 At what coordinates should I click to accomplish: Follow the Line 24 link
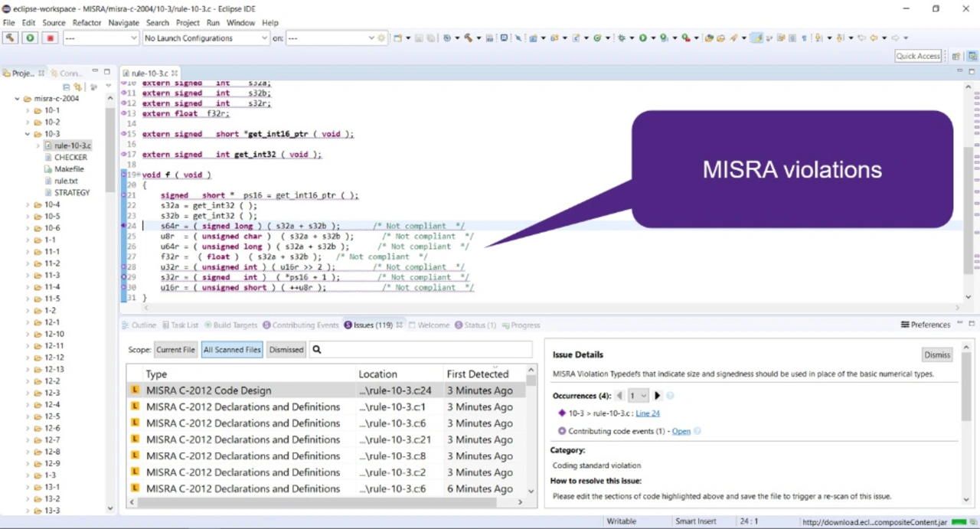click(647, 413)
